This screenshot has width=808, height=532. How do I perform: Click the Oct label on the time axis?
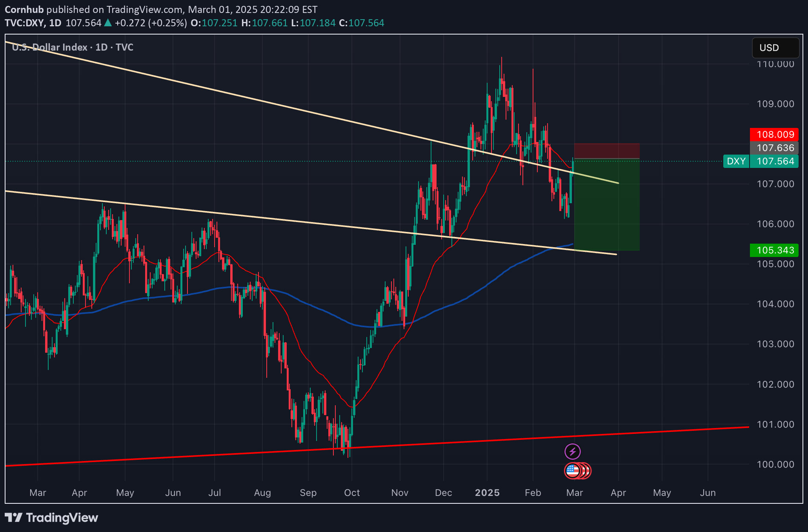click(x=352, y=493)
